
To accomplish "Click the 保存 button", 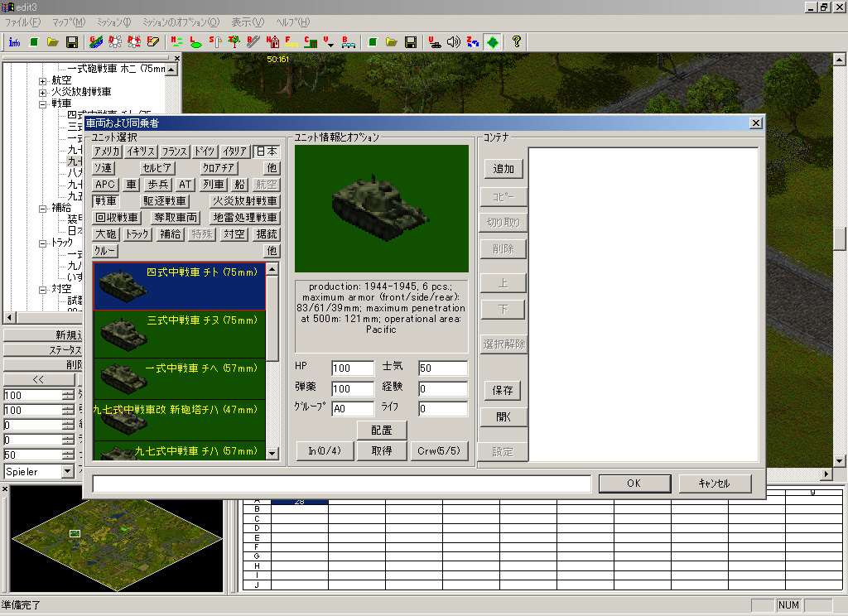I will (x=503, y=391).
